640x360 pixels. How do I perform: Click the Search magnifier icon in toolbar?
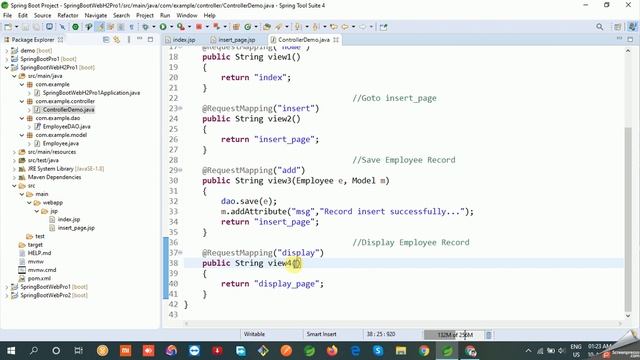[x=599, y=27]
